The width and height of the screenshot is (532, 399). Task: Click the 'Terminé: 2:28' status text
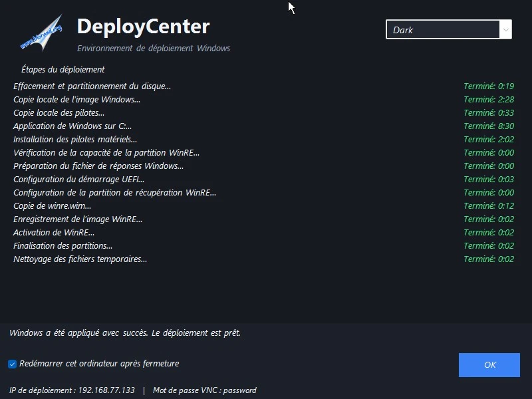pyautogui.click(x=489, y=99)
